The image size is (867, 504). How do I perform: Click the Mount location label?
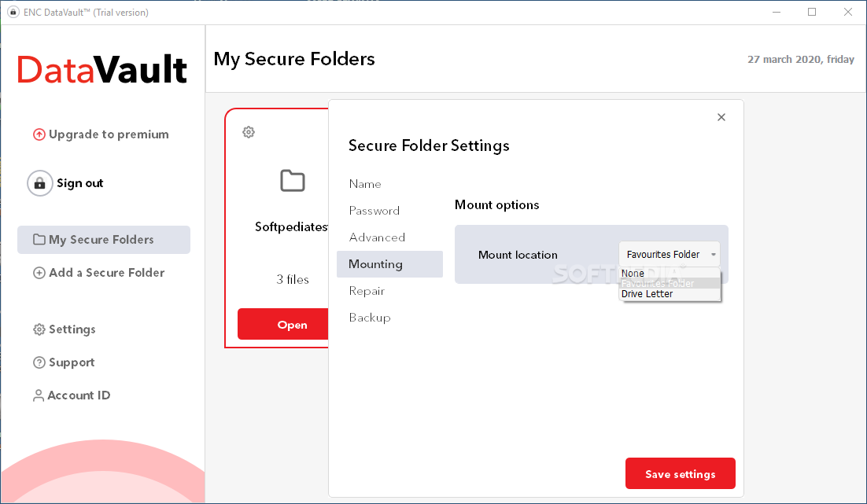point(518,255)
